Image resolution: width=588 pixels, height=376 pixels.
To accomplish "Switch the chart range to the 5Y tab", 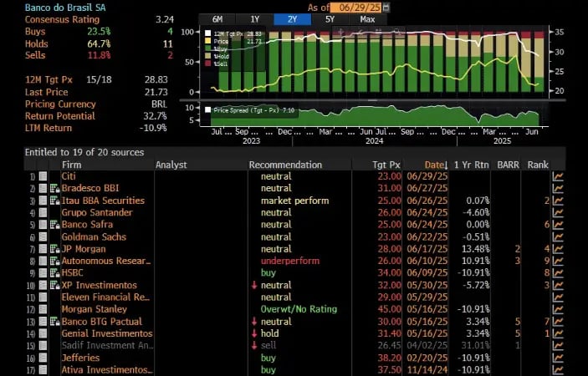I will (x=330, y=19).
